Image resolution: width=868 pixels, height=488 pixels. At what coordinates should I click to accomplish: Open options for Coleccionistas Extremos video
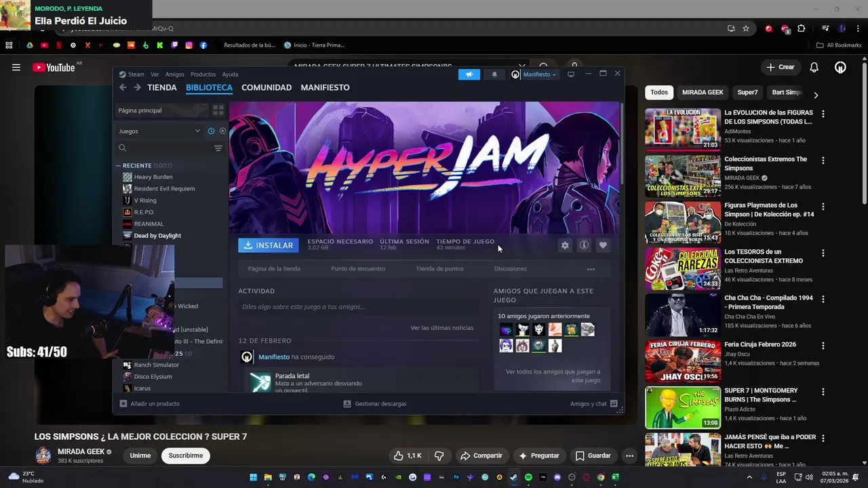823,161
